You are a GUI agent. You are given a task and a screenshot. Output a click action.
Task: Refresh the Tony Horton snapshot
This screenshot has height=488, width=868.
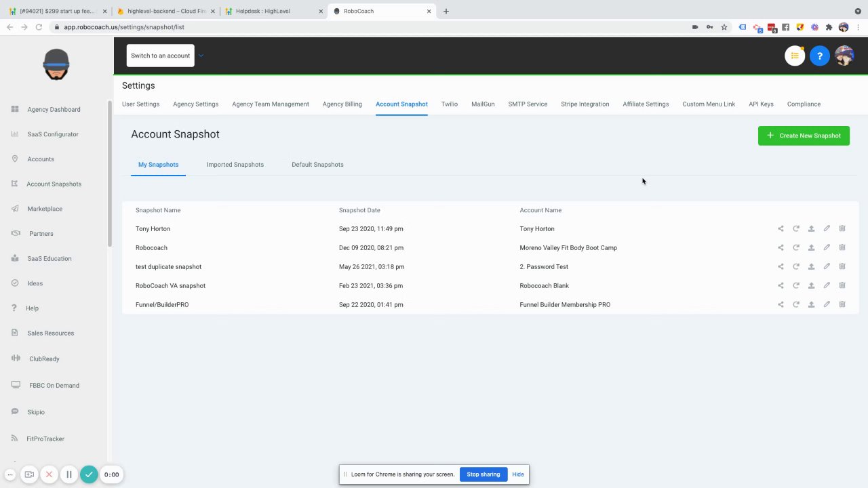pos(796,228)
